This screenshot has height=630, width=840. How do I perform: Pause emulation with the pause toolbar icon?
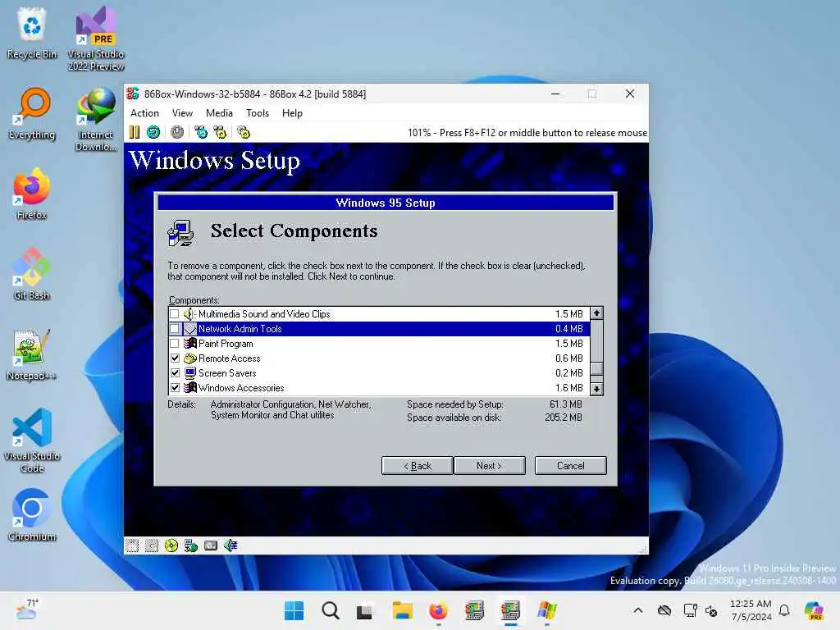(x=135, y=132)
